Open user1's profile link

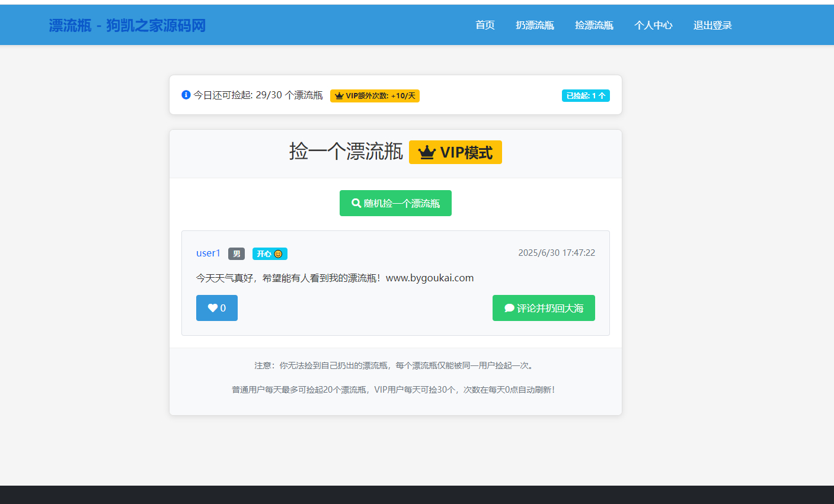tap(208, 253)
